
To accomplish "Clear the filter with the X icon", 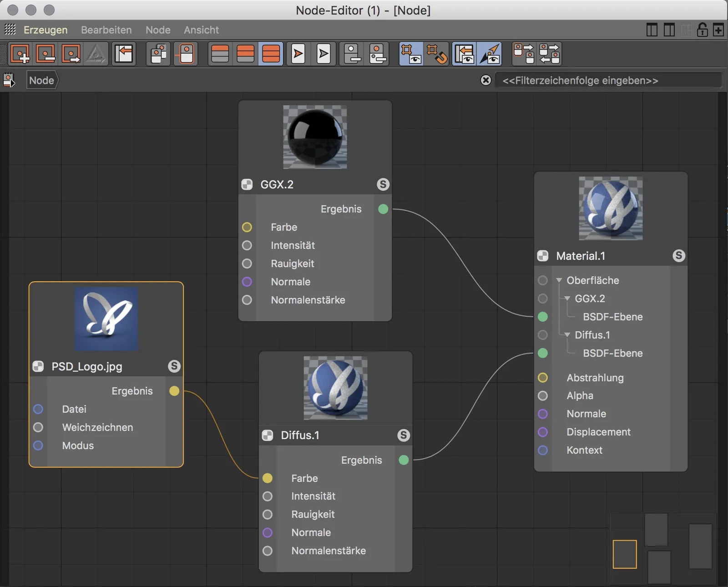I will 486,81.
